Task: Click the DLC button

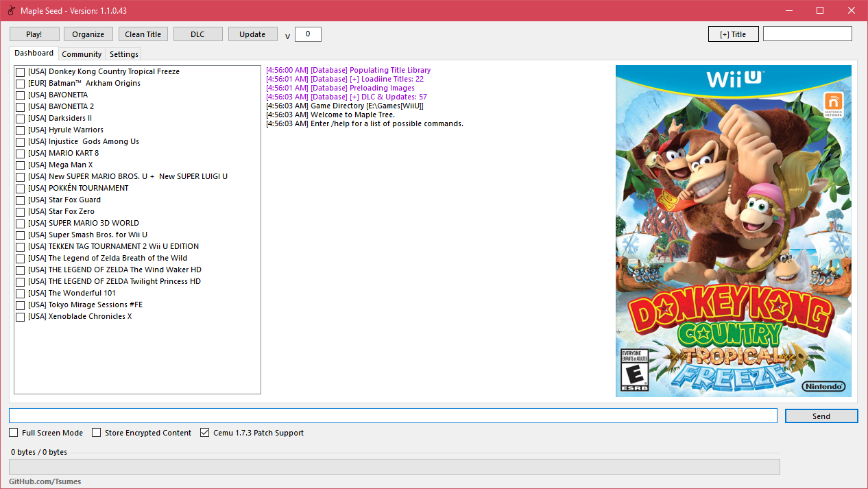Action: [x=198, y=34]
